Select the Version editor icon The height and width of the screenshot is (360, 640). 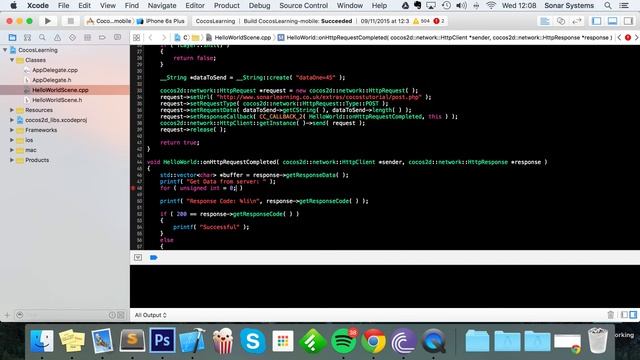point(577,21)
